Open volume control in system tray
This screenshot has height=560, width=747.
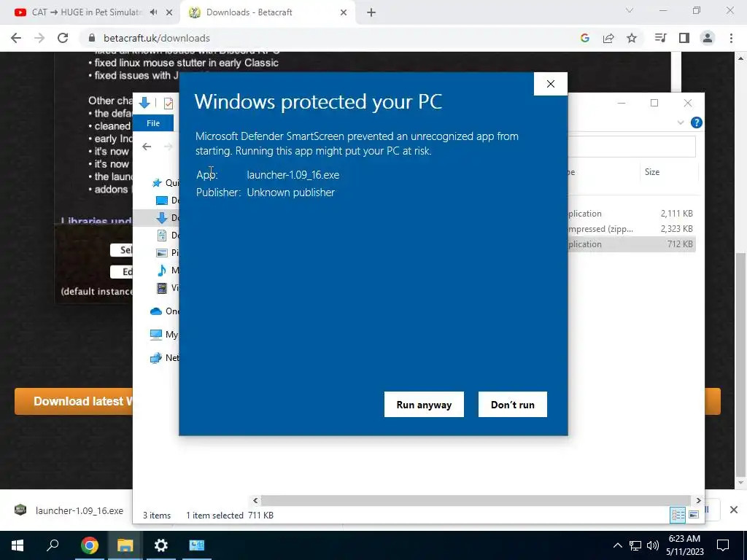[x=653, y=545]
